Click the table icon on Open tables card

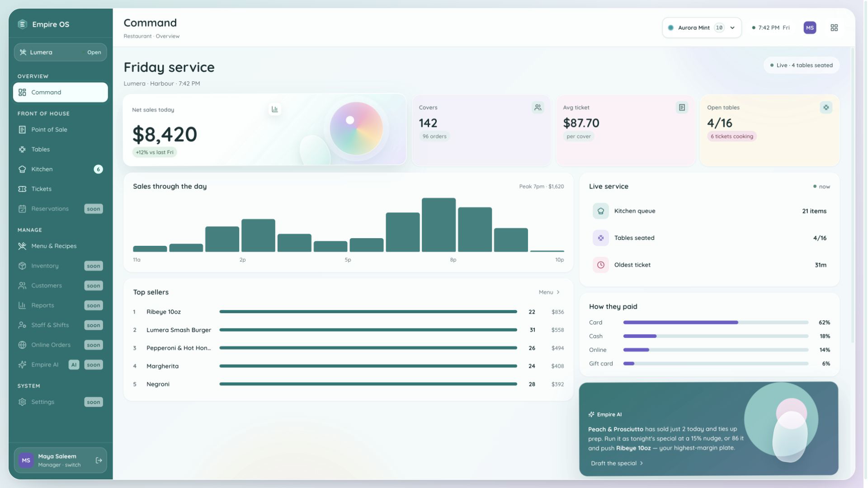click(826, 108)
